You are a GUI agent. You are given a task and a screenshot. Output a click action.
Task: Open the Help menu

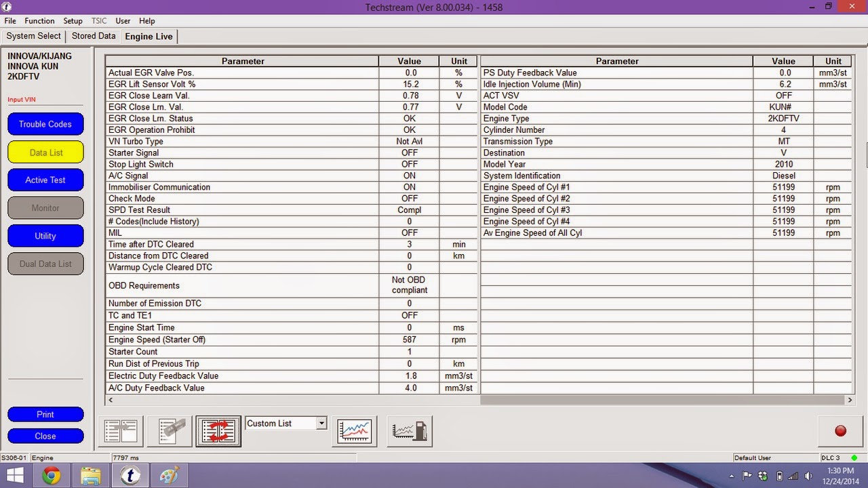coord(146,21)
